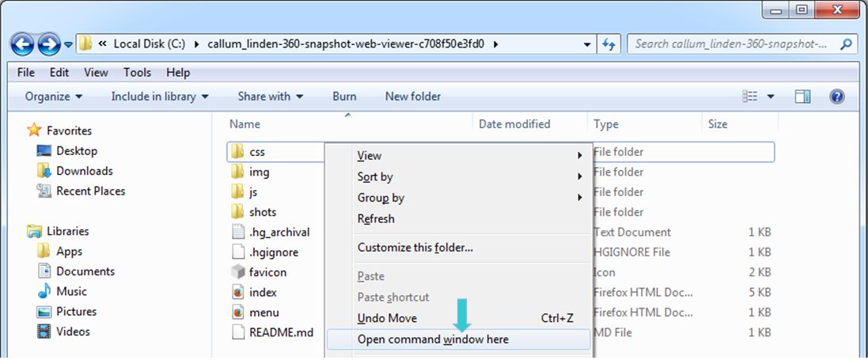Open the view options dropdown arrow
Viewport: 868px width, 360px height.
point(771,97)
